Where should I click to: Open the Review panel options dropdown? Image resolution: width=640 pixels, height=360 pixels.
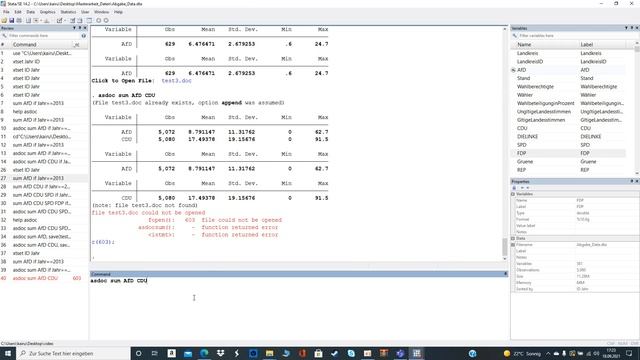pos(74,28)
